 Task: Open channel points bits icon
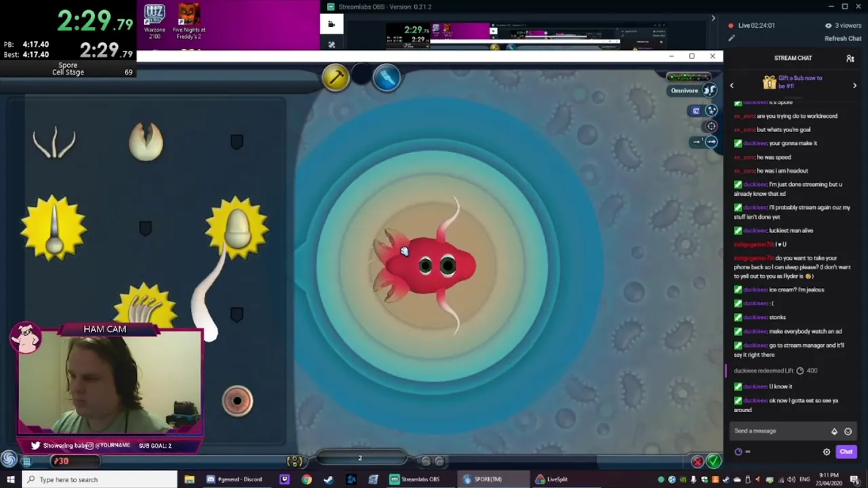coord(834,431)
